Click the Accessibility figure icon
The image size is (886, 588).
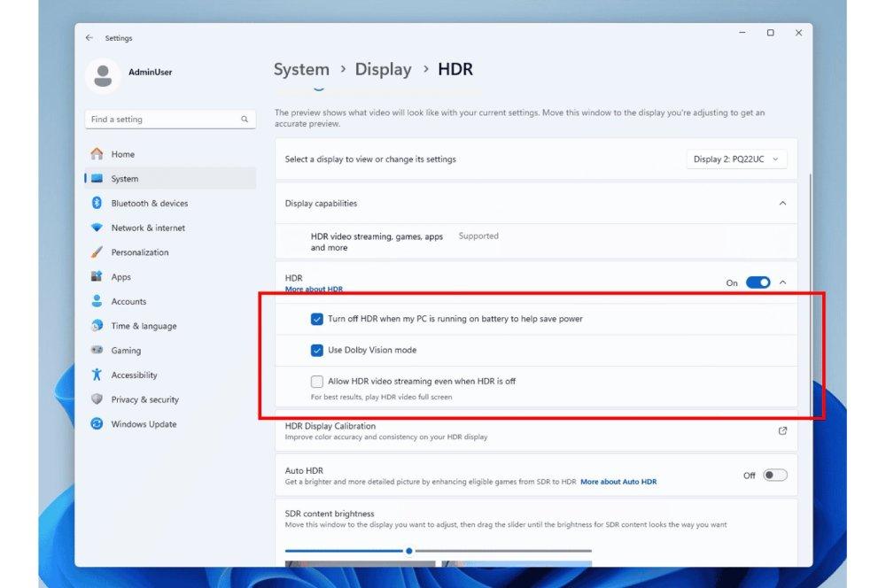pyautogui.click(x=97, y=375)
